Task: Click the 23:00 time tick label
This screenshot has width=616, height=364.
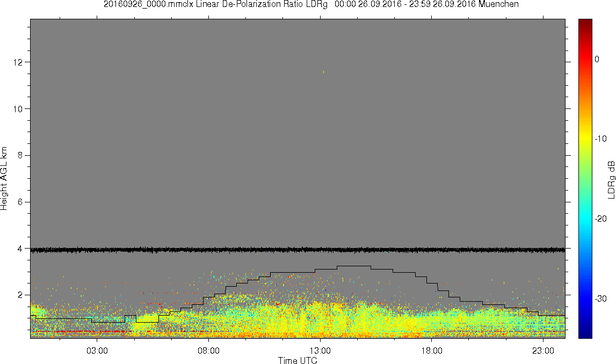Action: 543,351
